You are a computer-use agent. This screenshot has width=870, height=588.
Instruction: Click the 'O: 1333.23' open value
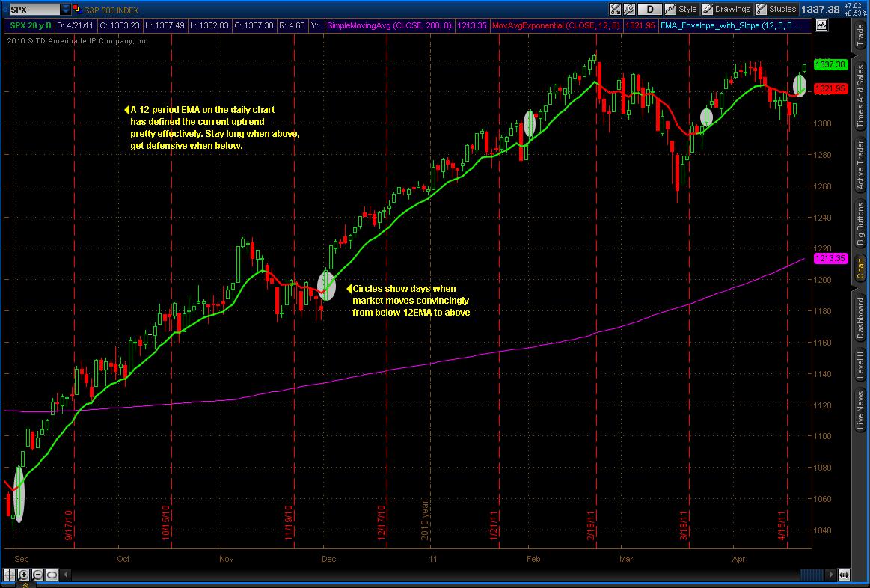pyautogui.click(x=119, y=25)
